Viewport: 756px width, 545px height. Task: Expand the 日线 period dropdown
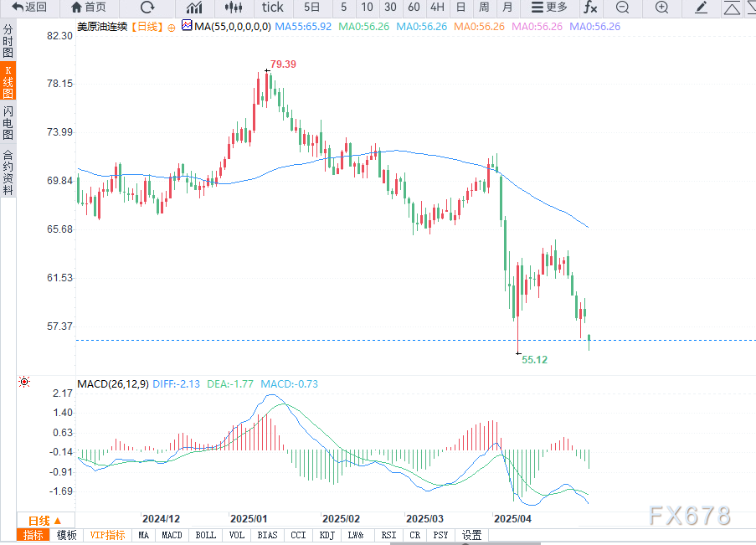pos(45,521)
